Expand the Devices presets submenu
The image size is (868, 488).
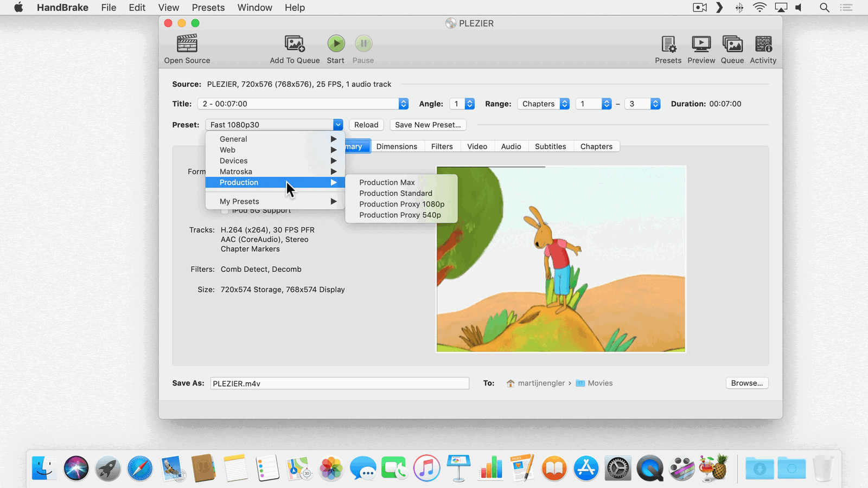(275, 161)
